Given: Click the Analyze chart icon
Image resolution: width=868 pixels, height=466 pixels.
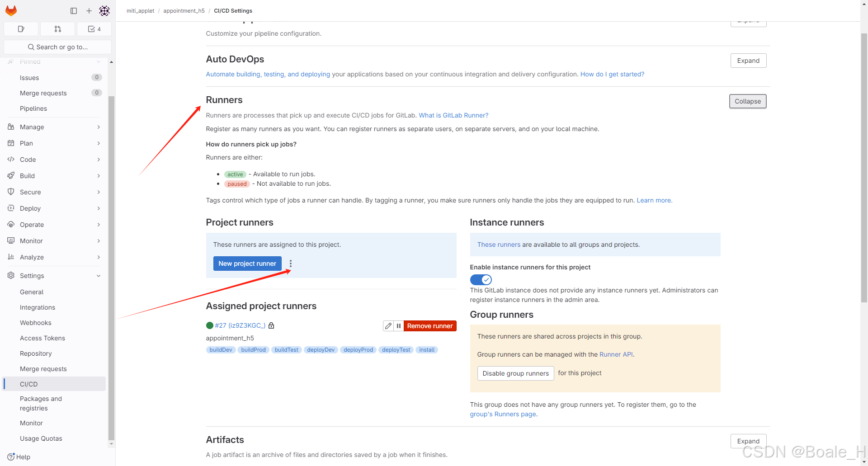Looking at the screenshot, I should [x=11, y=257].
